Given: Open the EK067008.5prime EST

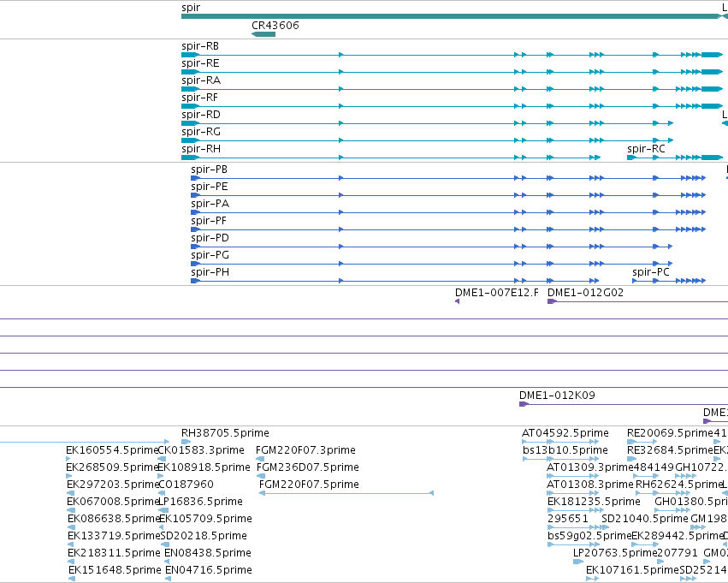Looking at the screenshot, I should [113, 502].
